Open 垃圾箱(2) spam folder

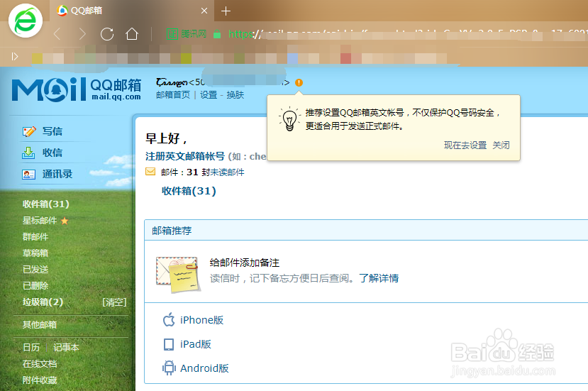[43, 302]
